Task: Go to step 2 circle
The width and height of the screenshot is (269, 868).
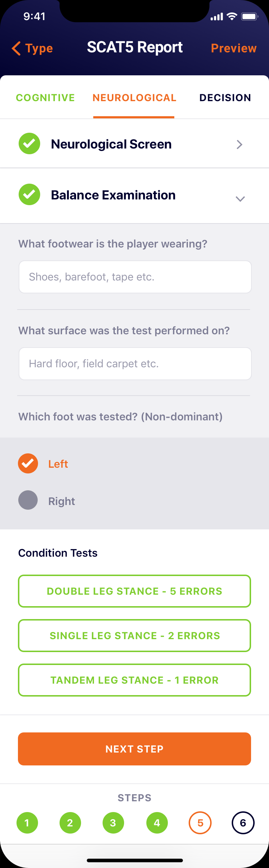Action: pyautogui.click(x=70, y=823)
